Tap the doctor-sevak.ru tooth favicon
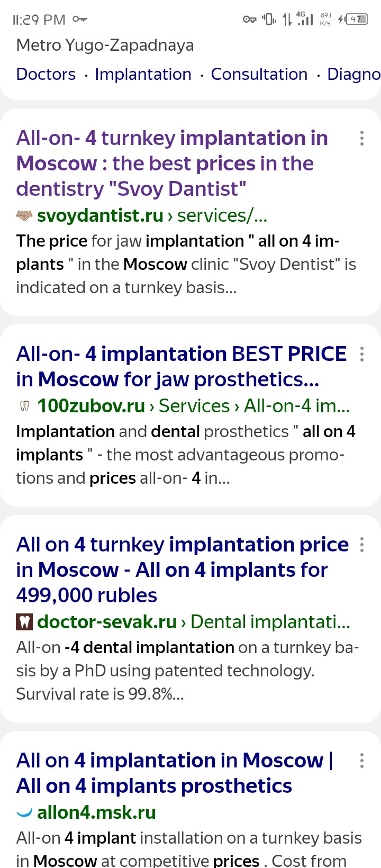The image size is (381, 868). (24, 622)
